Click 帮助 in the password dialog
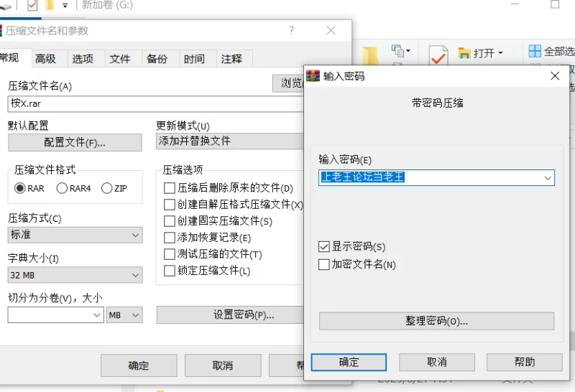 [525, 362]
